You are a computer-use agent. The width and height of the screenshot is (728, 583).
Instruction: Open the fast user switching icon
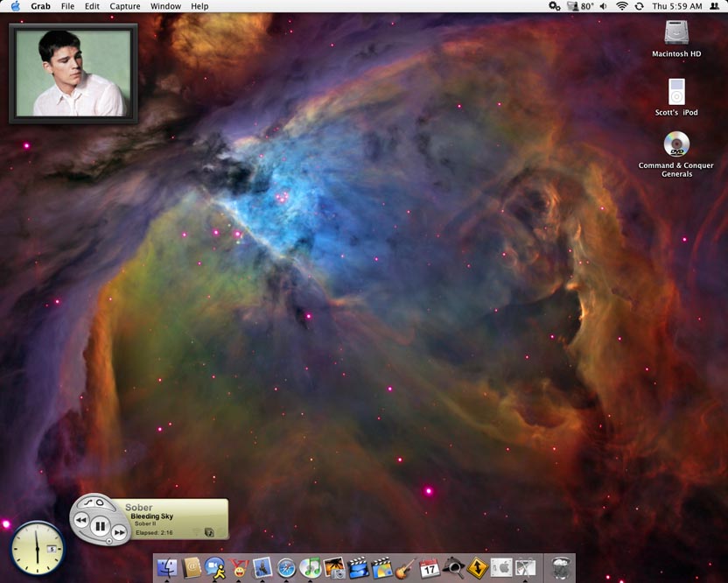(x=715, y=6)
